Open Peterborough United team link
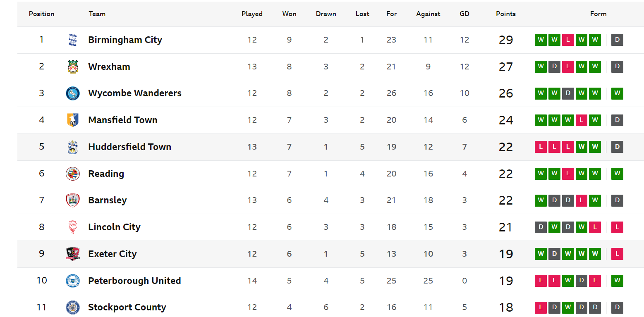 click(134, 281)
